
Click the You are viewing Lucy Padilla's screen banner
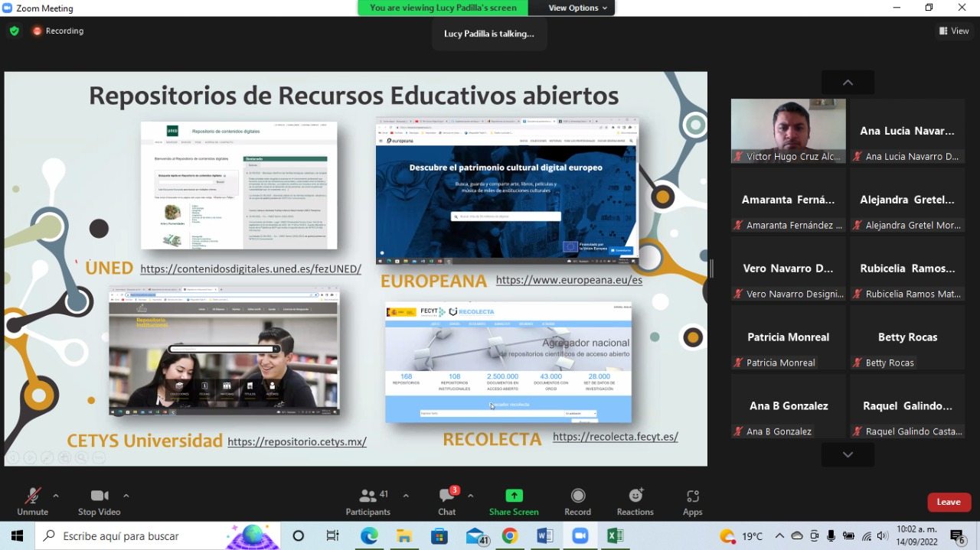click(x=443, y=8)
